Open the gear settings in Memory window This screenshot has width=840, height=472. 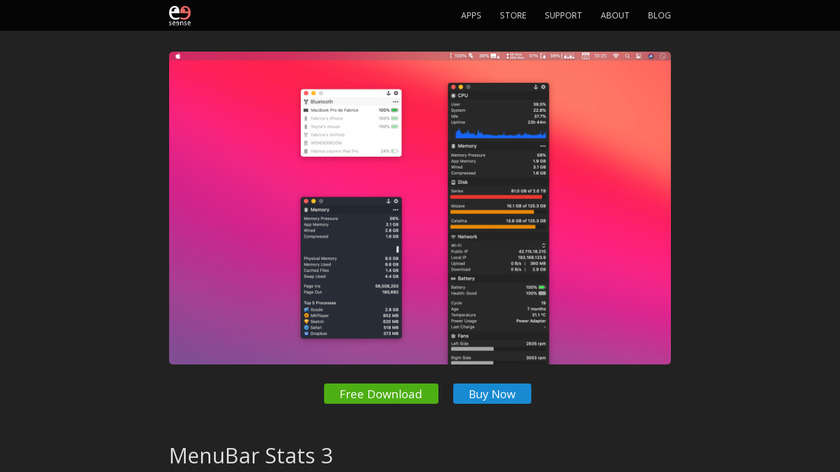pyautogui.click(x=396, y=201)
